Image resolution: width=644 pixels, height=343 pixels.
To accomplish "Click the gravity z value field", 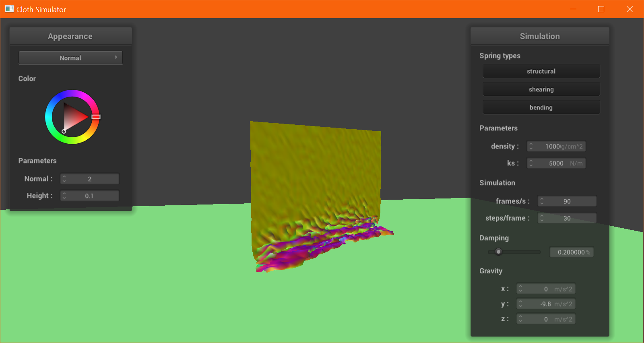I will tap(546, 319).
